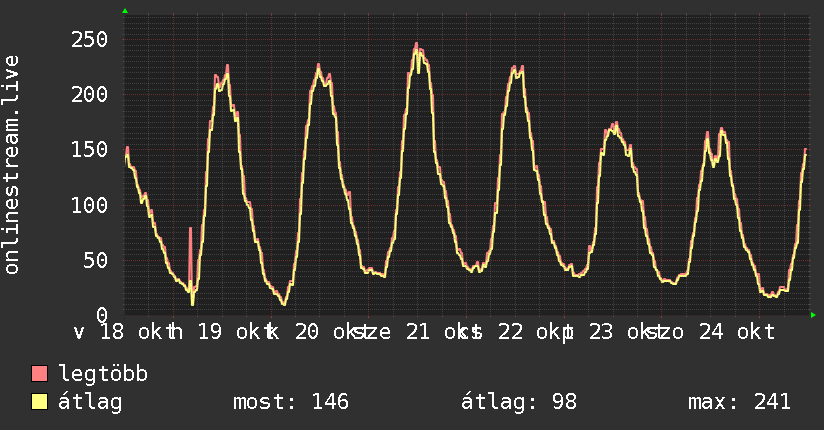The height and width of the screenshot is (430, 824).
Task: Click the 'legtöbb' legend label
Action: pos(103,374)
